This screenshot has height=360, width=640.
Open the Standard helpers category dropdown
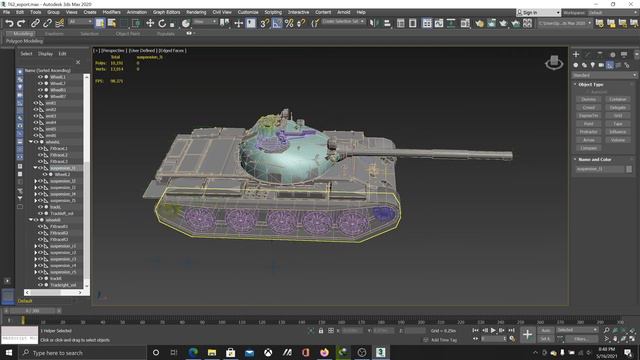[604, 75]
